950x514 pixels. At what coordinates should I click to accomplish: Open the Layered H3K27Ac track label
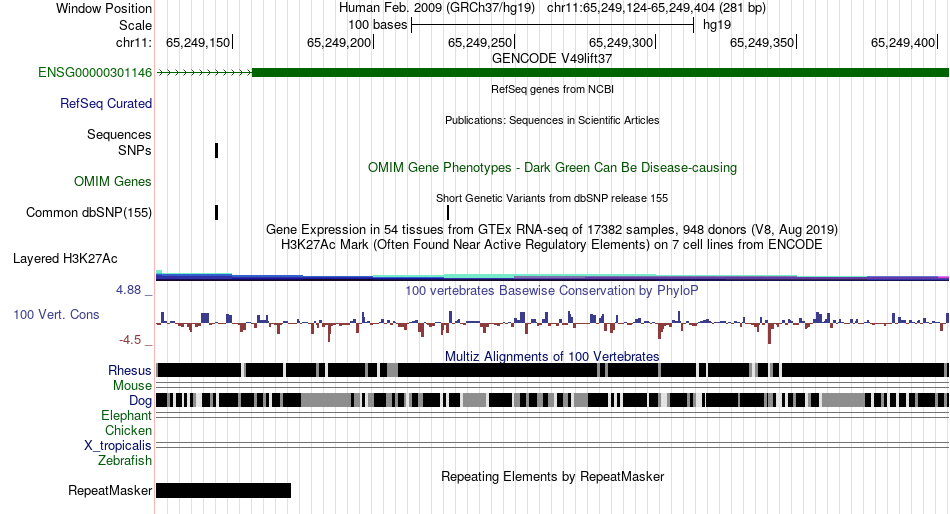tap(65, 259)
